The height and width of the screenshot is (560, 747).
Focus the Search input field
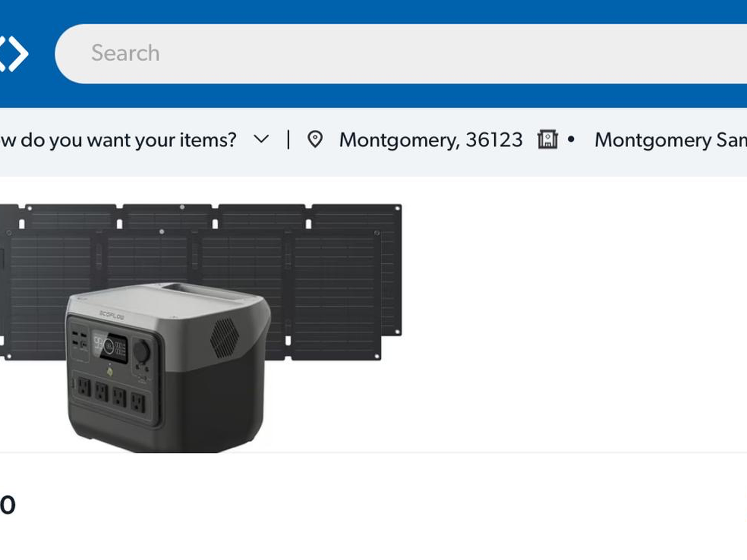[x=401, y=54]
